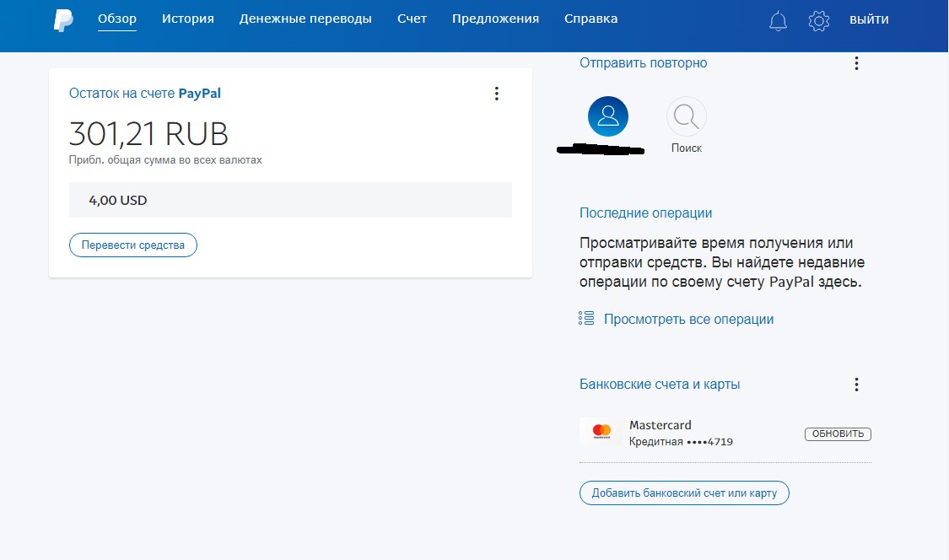Click the Банковские счета и карты heading
The image size is (949, 560).
point(660,385)
